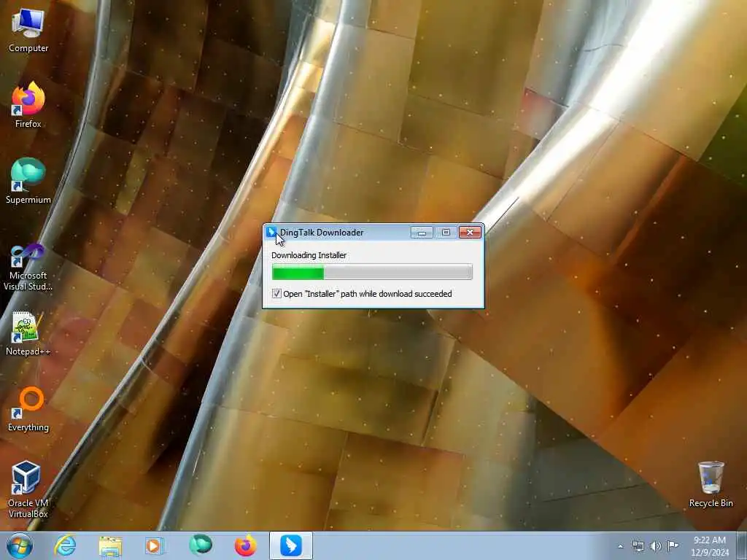Viewport: 747px width, 560px height.
Task: Launch Internet Explorer from the taskbar
Action: click(x=65, y=545)
